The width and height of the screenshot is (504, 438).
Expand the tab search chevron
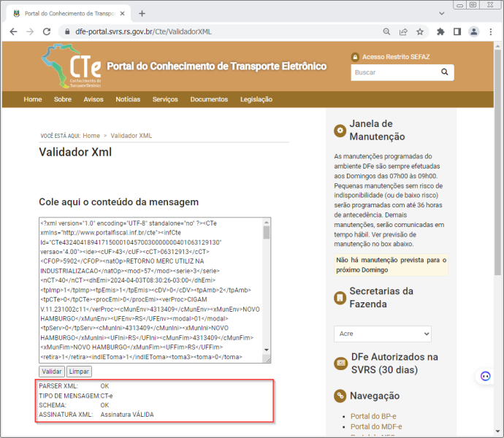(x=442, y=13)
